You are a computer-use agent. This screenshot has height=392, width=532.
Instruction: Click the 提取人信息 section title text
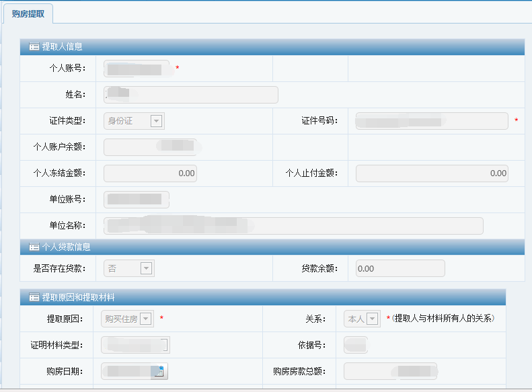click(x=62, y=47)
